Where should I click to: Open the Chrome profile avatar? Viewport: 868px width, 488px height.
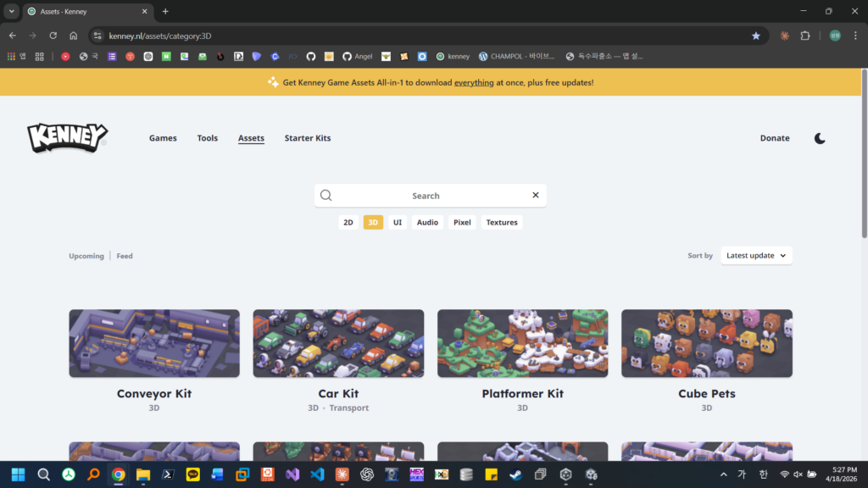[835, 36]
